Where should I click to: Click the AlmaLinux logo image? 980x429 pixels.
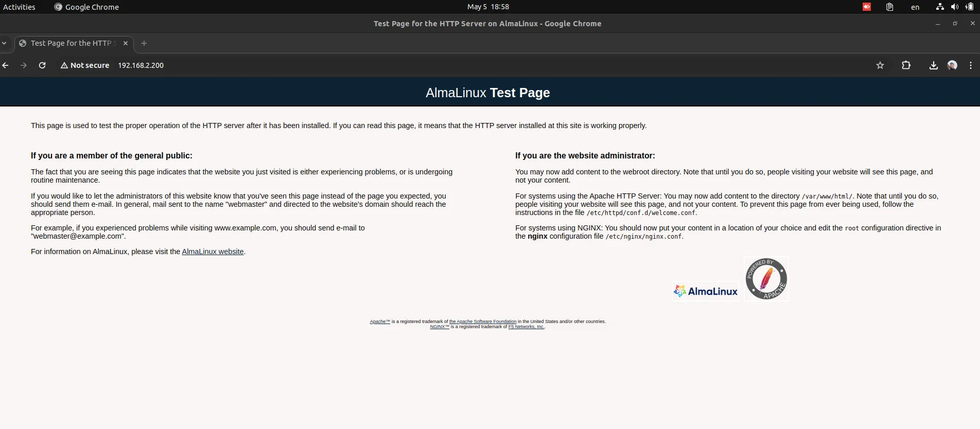(706, 291)
